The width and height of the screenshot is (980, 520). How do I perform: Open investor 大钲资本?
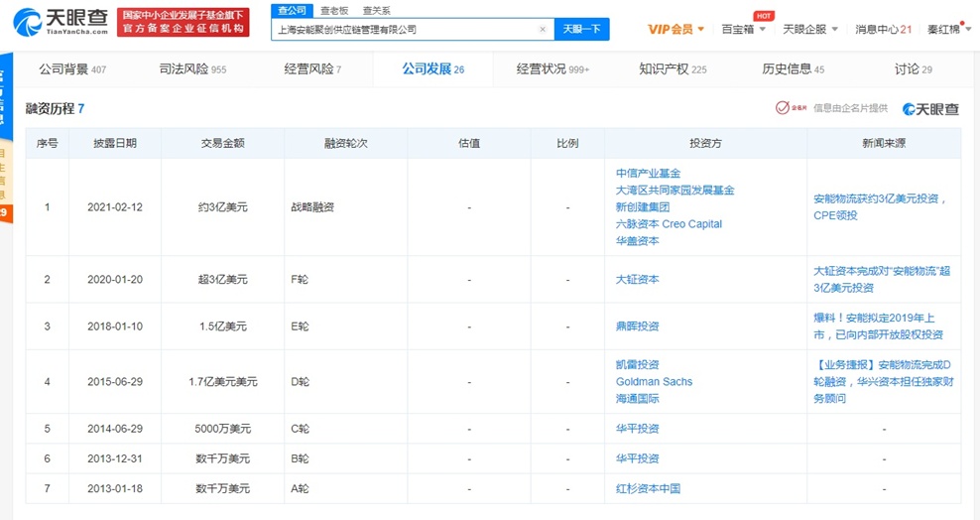pos(638,280)
